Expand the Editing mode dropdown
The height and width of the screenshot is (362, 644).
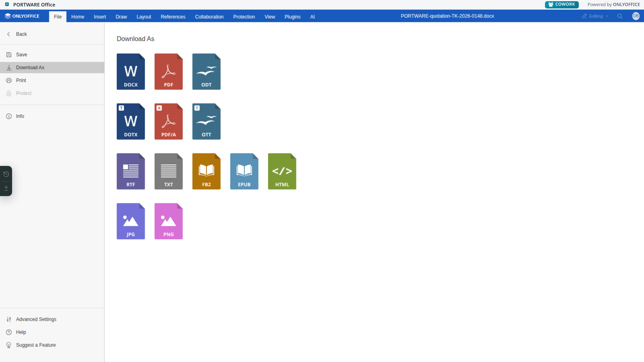(595, 16)
